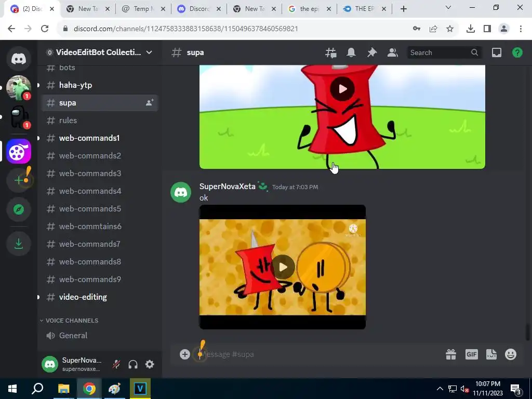Screen dimensions: 532x399
Task: Open the emoji picker smiley
Action: (511, 354)
